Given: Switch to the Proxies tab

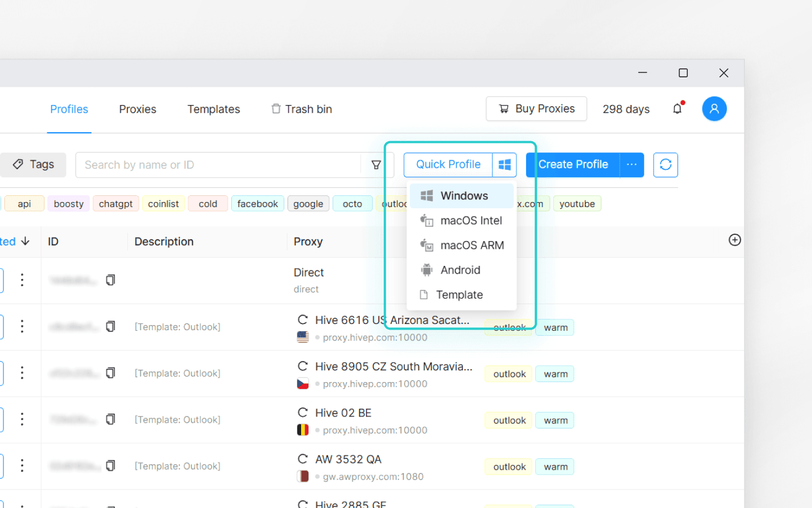Looking at the screenshot, I should tap(137, 109).
